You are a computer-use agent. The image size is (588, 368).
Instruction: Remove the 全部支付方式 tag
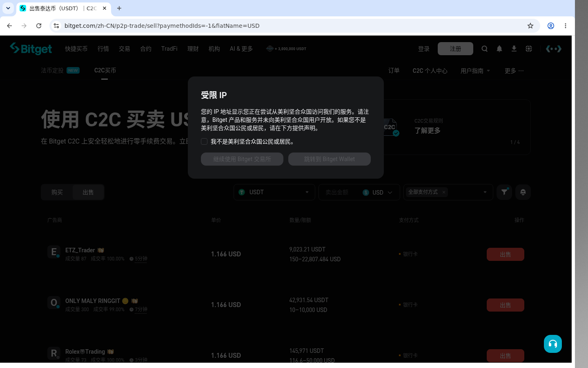(x=444, y=192)
